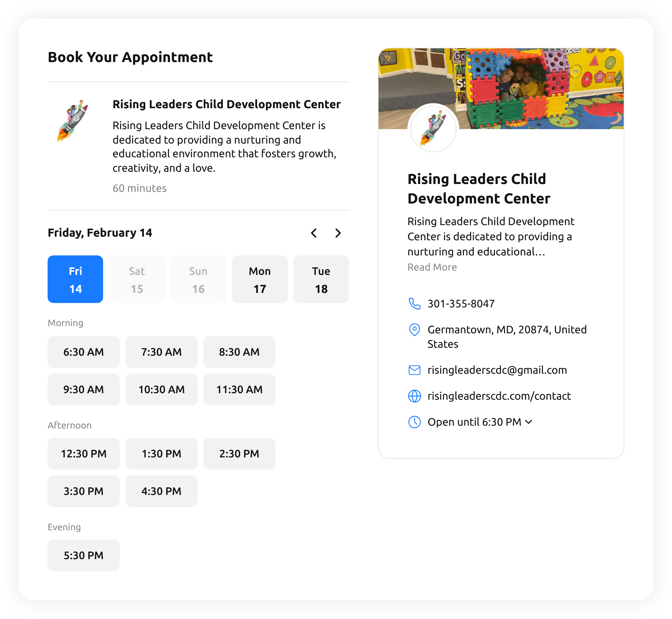Click the envelope icon beside the email address

[414, 370]
